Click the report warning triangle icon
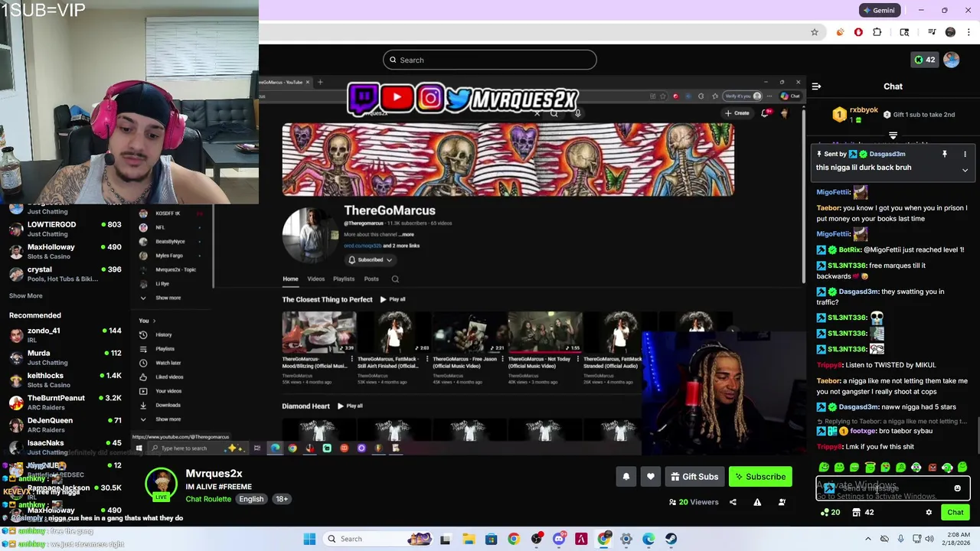This screenshot has height=551, width=980. [x=757, y=502]
